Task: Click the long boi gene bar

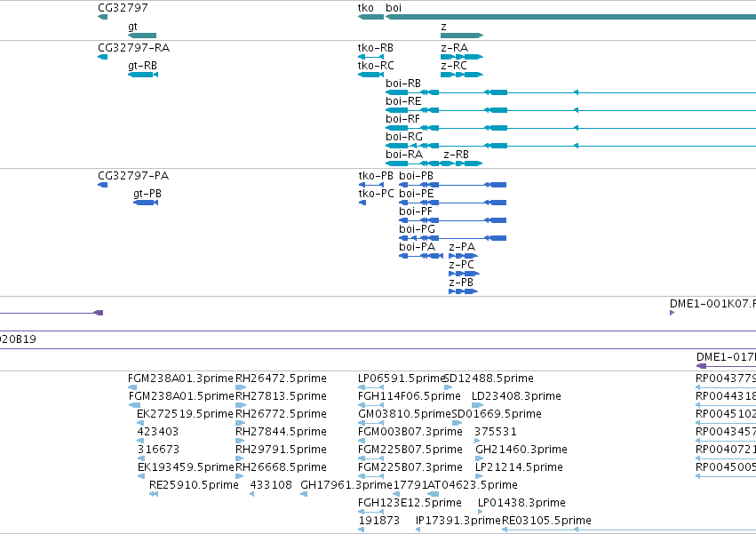Action: (x=571, y=17)
